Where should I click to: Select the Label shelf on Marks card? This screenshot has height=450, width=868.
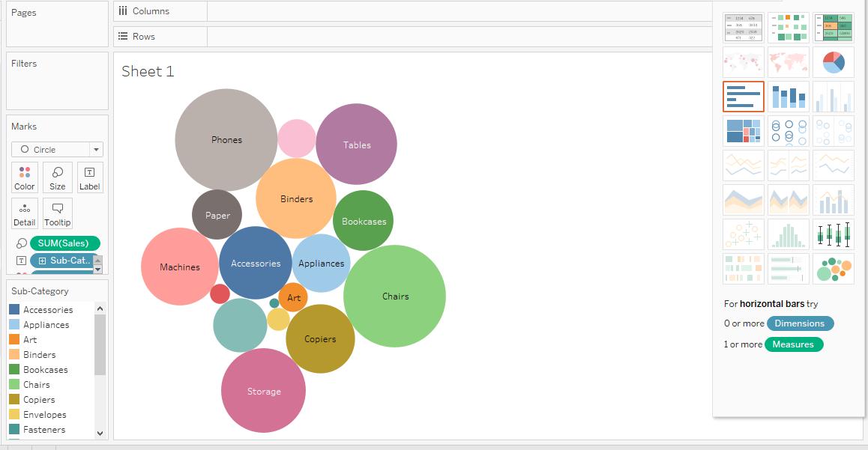tap(89, 177)
